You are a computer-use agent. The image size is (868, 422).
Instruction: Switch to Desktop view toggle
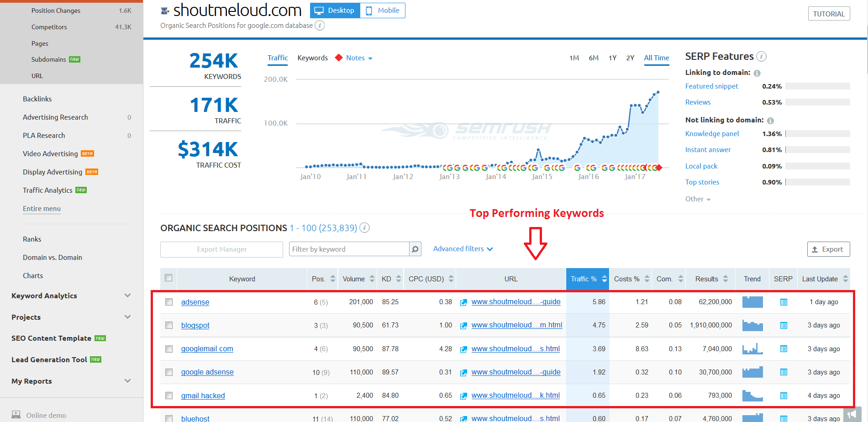tap(335, 11)
